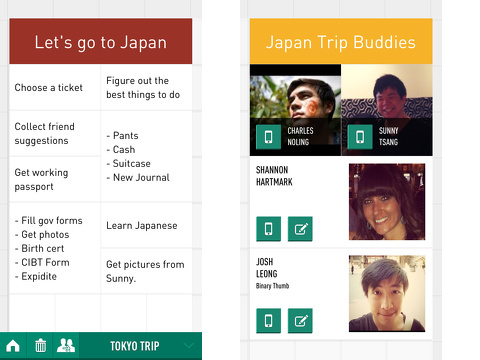Tap the home icon in bottom bar
This screenshot has height=360, width=480.
pyautogui.click(x=13, y=346)
